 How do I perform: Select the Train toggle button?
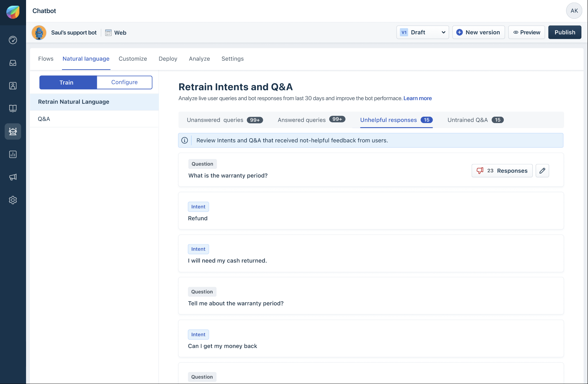tap(68, 82)
